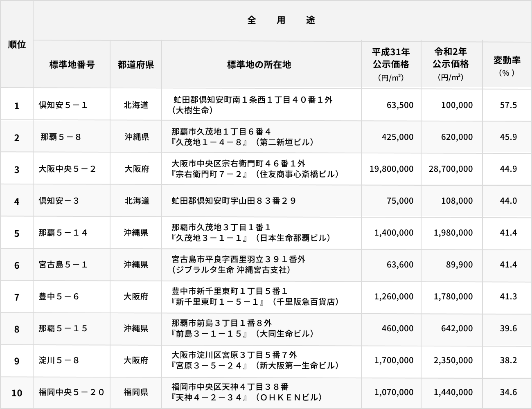Click the 淀川５－８ site number
Viewport: 532px width, 409px height.
pos(59,360)
